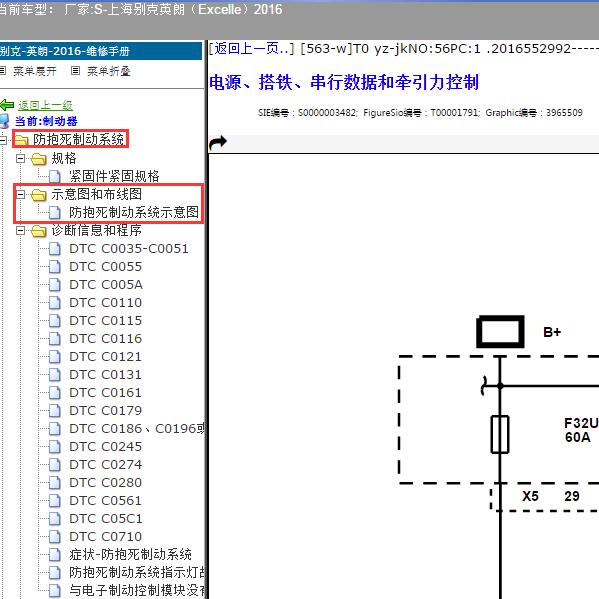
Task: Click the DTC C005A page icon
Action: coord(55,285)
